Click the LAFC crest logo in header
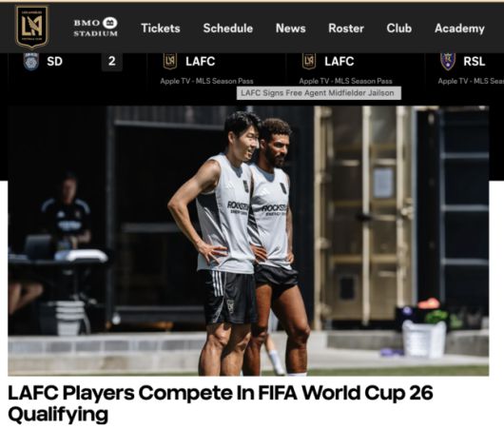 (31, 27)
